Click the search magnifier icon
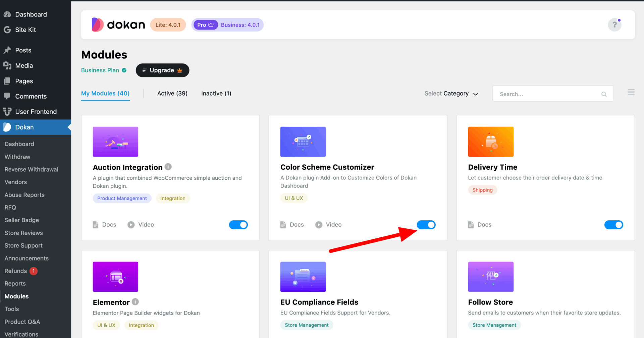The image size is (644, 338). pos(604,94)
